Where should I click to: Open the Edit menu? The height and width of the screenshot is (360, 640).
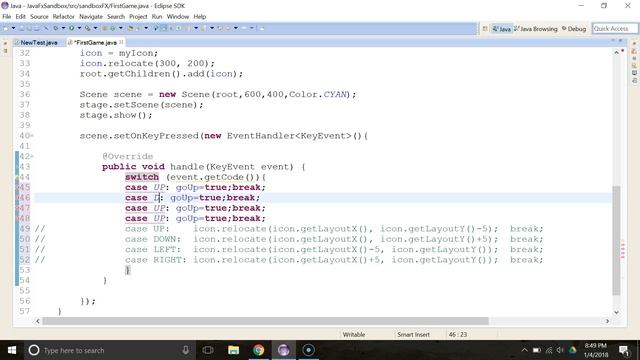coord(20,17)
